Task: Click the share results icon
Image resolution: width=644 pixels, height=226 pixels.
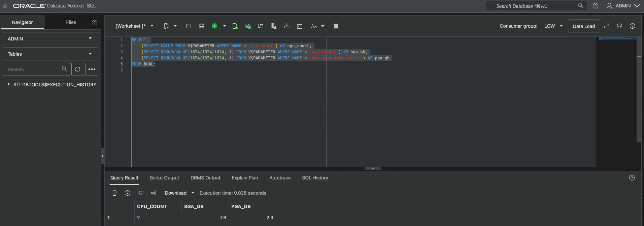Action: point(154,193)
